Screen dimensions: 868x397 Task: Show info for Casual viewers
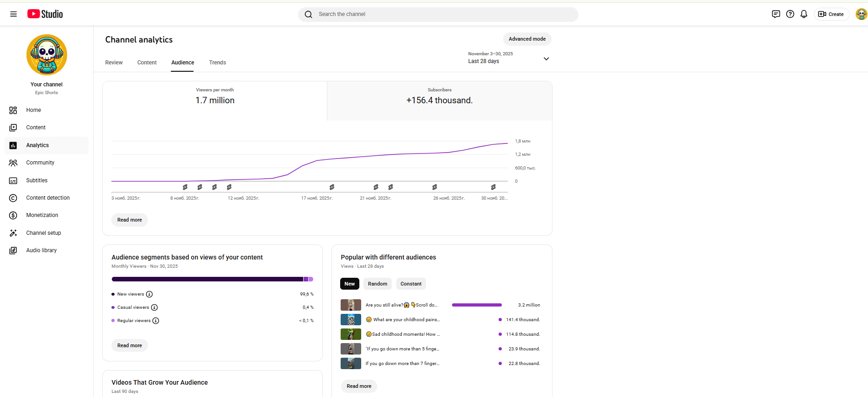pyautogui.click(x=154, y=307)
